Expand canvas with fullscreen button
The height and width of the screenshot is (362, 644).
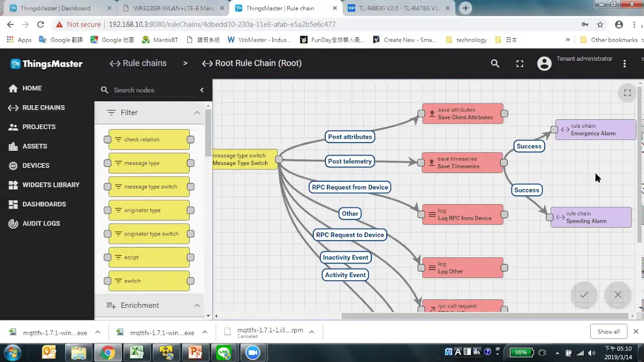(x=627, y=93)
